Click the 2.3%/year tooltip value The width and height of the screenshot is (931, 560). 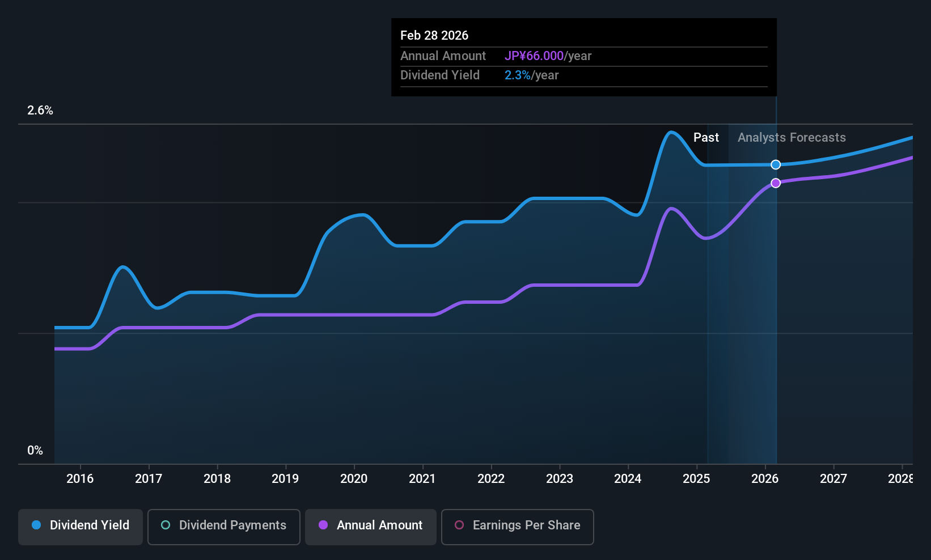pyautogui.click(x=532, y=75)
